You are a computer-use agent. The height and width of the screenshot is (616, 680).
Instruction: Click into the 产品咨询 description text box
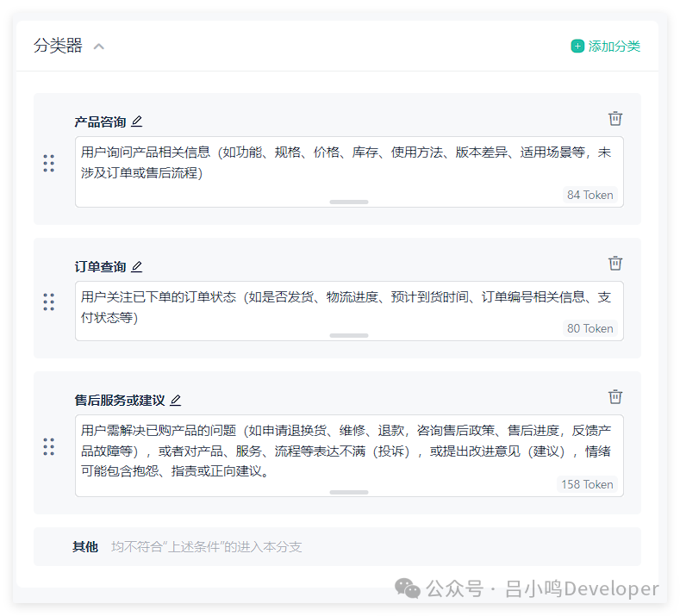349,171
